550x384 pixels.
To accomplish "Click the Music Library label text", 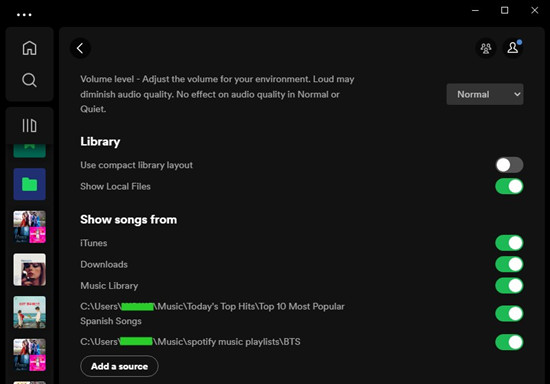I will pyautogui.click(x=109, y=286).
